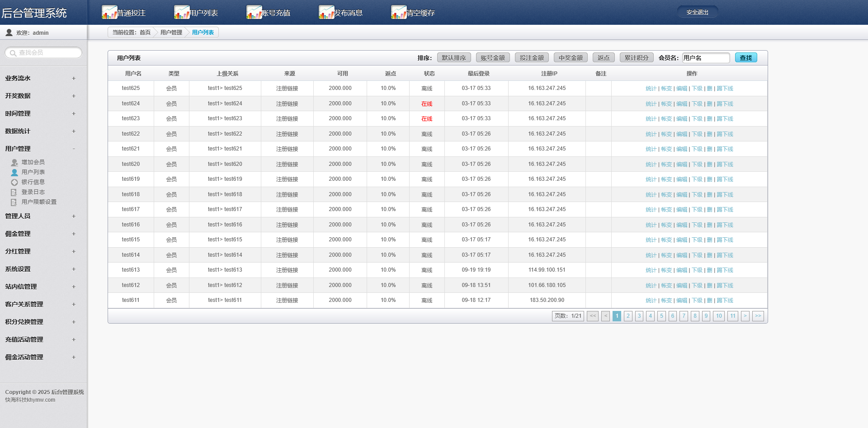Go to 首页 in the breadcrumb

point(145,33)
